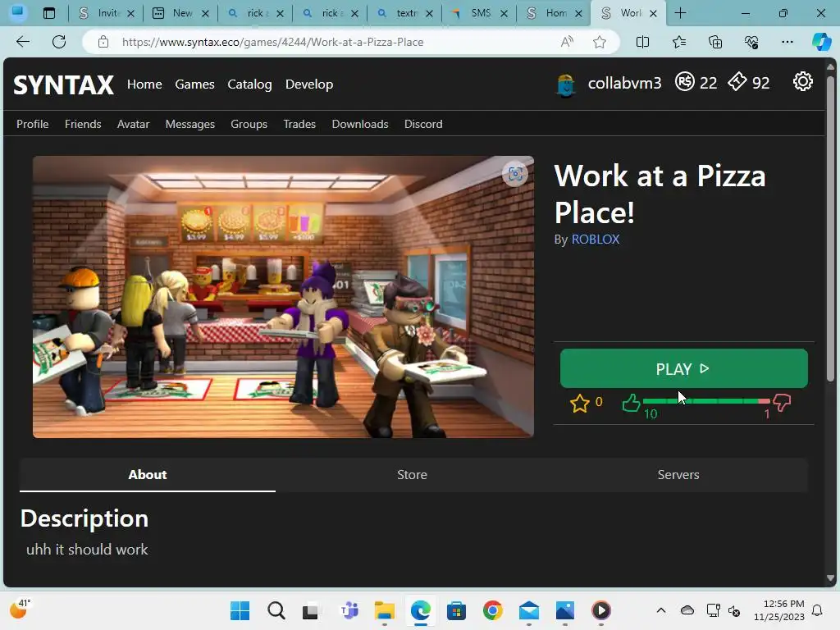The width and height of the screenshot is (840, 630).
Task: Click the green PLAY button
Action: (x=683, y=368)
